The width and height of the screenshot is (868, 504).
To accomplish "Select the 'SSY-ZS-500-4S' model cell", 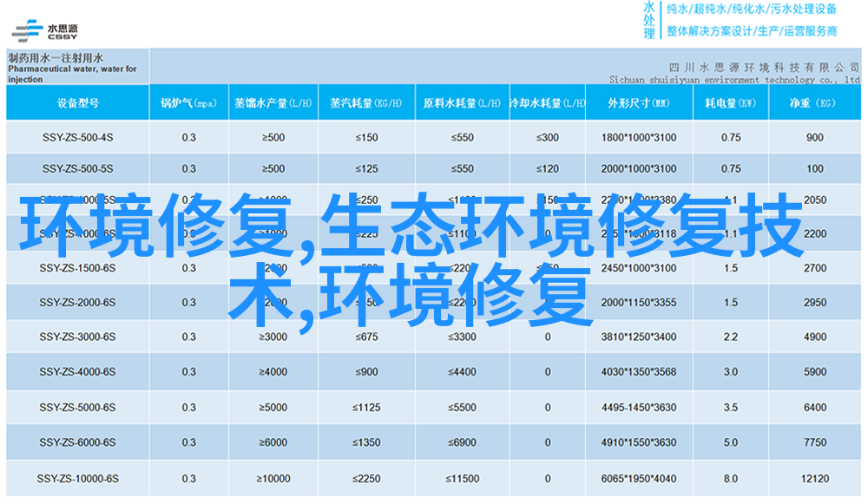I will click(77, 137).
